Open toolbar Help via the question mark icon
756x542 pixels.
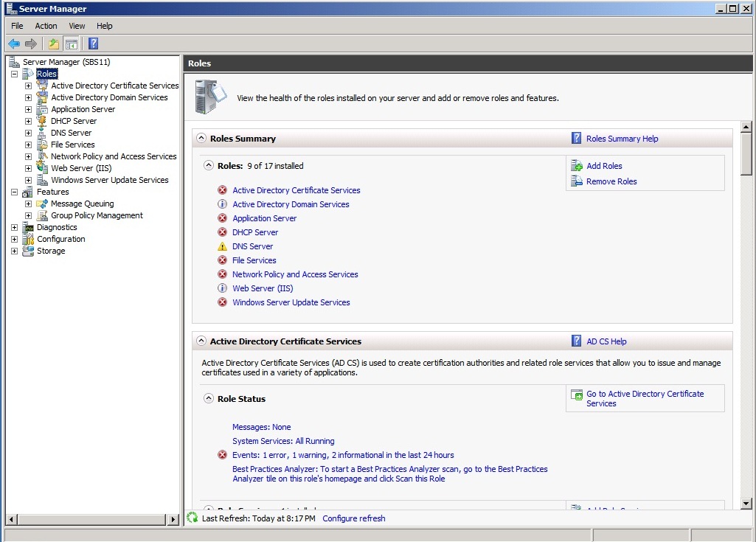[x=91, y=43]
